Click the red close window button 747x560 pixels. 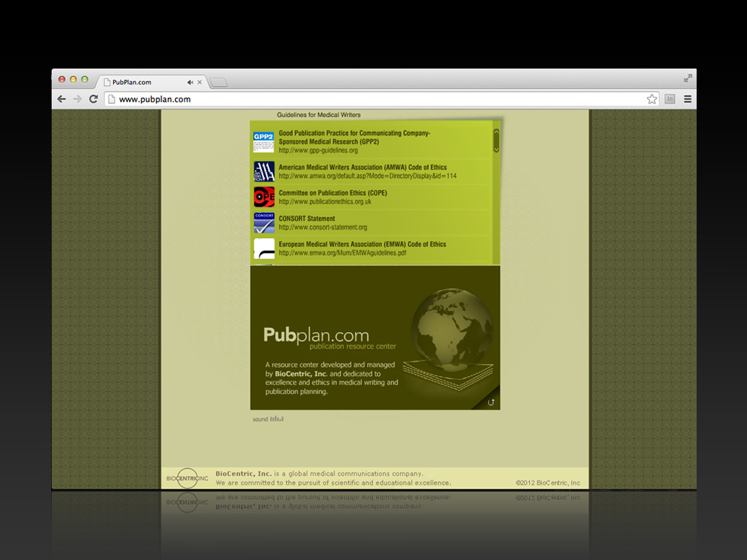pos(61,79)
